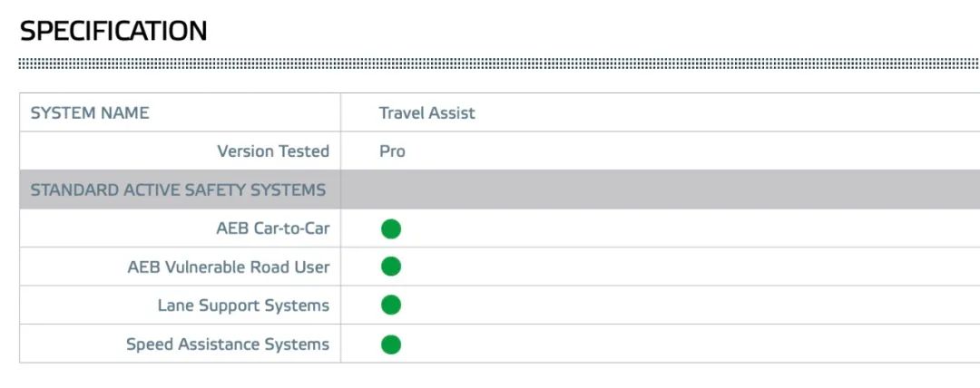
Task: Click the green dot for AEB Car-to-Car
Action: pos(390,228)
